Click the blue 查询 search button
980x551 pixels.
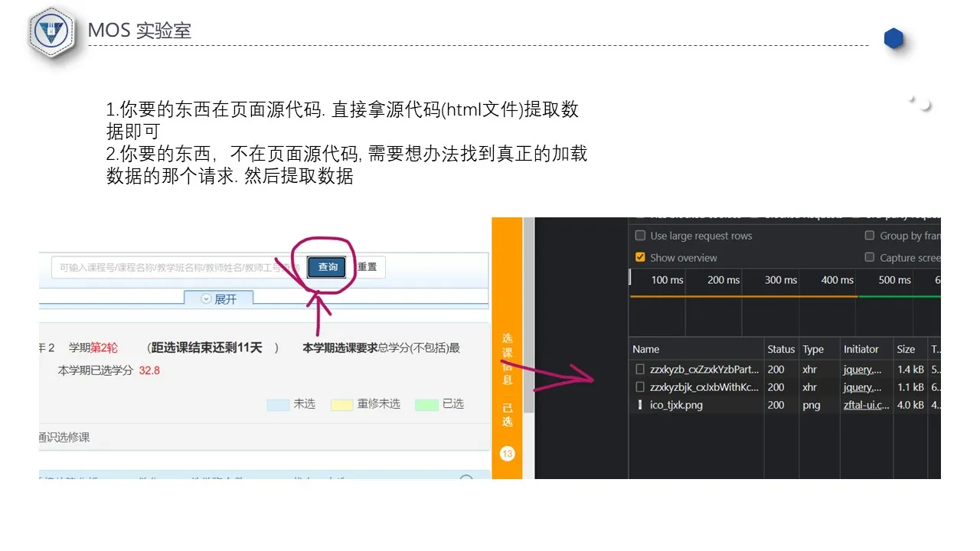328,267
